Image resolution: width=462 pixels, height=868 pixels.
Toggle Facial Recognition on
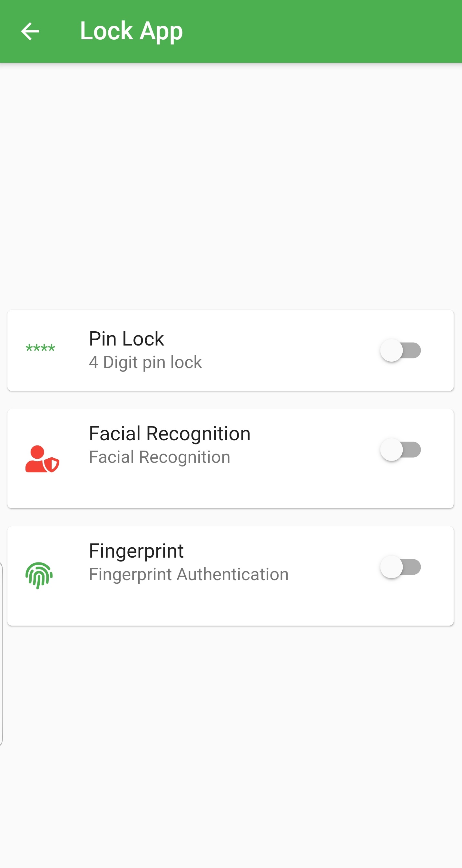[x=400, y=450]
